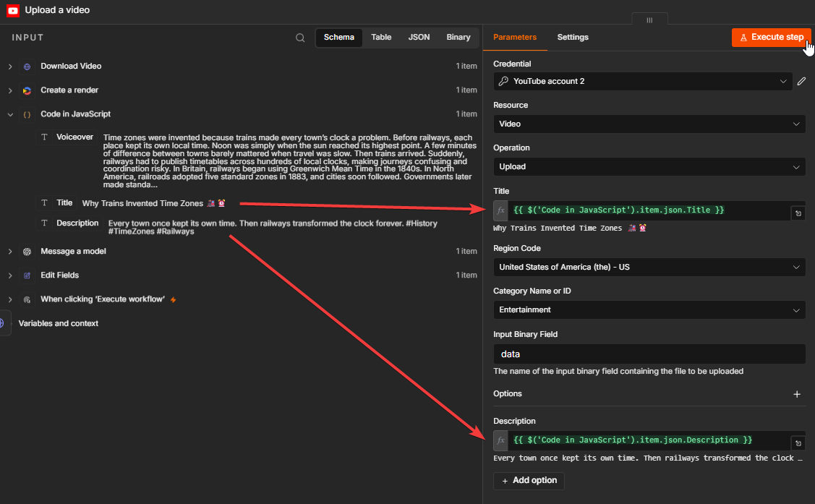Click the Description expression input field
Viewport: 815px width, 504px height.
click(x=649, y=440)
